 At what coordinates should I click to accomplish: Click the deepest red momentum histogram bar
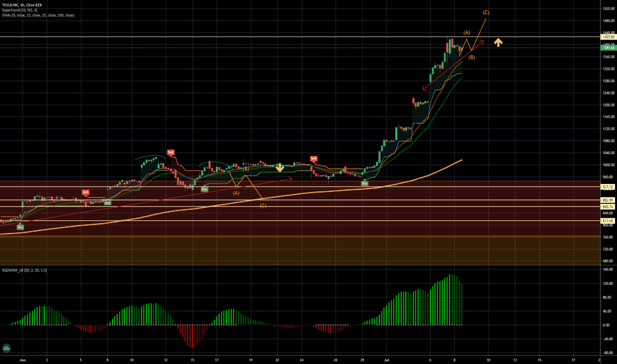coord(193,336)
